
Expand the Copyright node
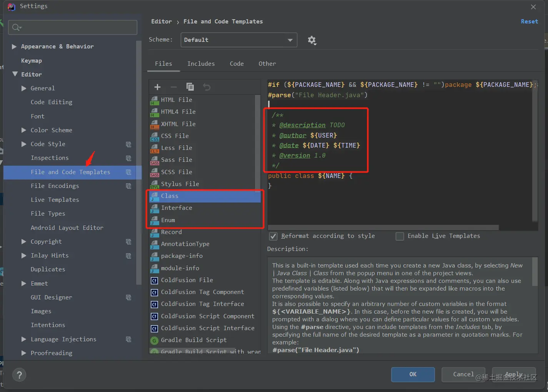click(x=24, y=242)
